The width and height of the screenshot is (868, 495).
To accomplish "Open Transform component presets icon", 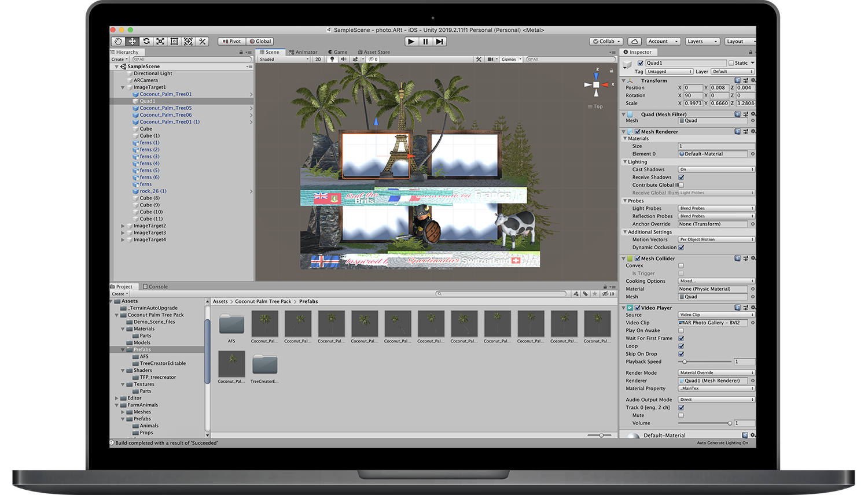I will point(745,80).
